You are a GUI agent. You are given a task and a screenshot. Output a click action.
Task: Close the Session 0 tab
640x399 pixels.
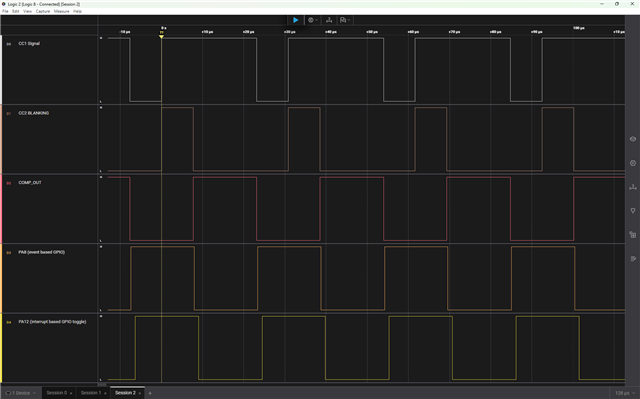(71, 393)
